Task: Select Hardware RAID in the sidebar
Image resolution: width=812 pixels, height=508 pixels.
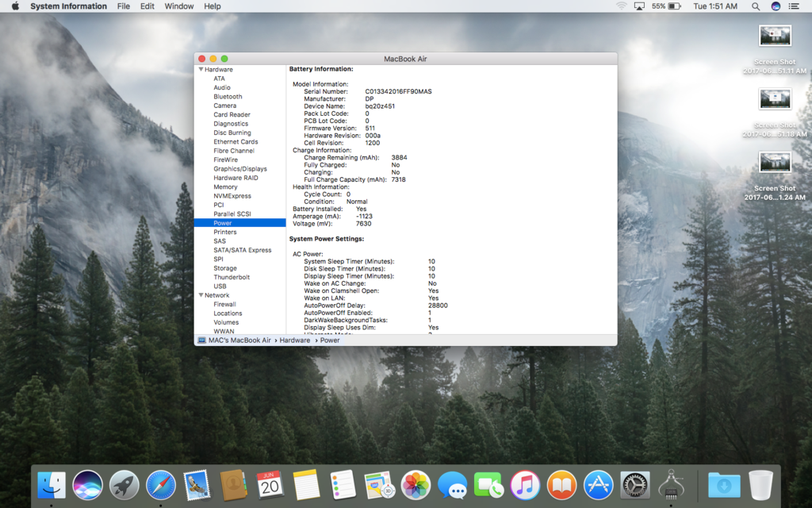Action: tap(236, 178)
